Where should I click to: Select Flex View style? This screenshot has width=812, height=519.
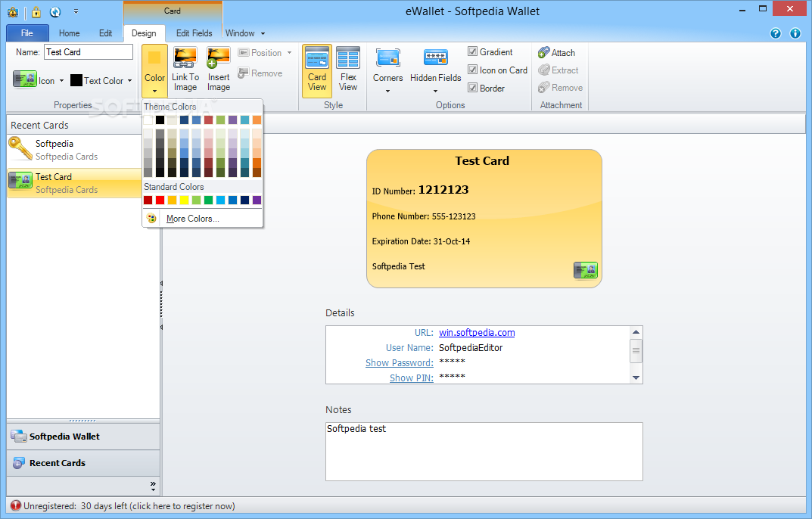348,70
